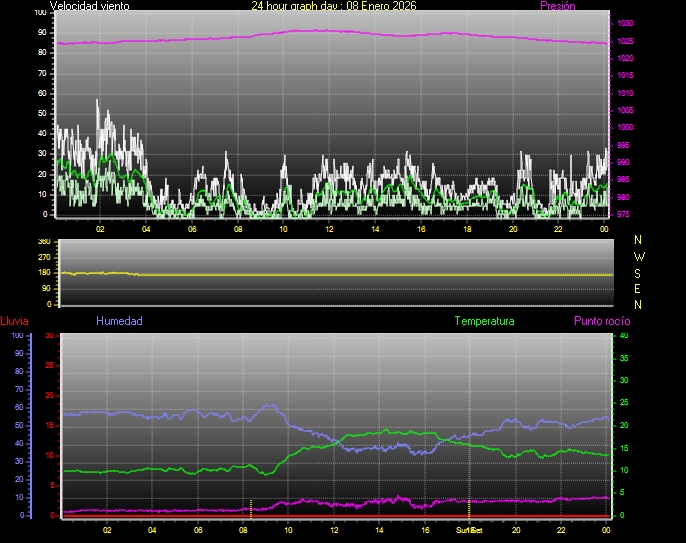Click the 360 value on wind direction axis
The image size is (686, 543).
[x=43, y=243]
